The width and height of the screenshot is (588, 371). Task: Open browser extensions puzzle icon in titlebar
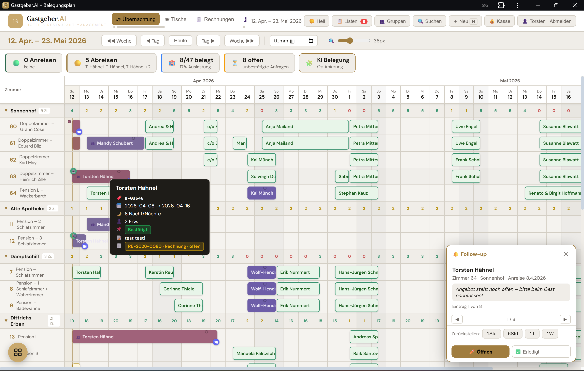coord(501,5)
